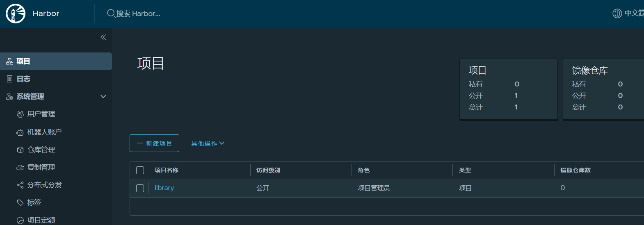Collapse the 系统管理 menu section
The image size is (644, 225).
(103, 97)
